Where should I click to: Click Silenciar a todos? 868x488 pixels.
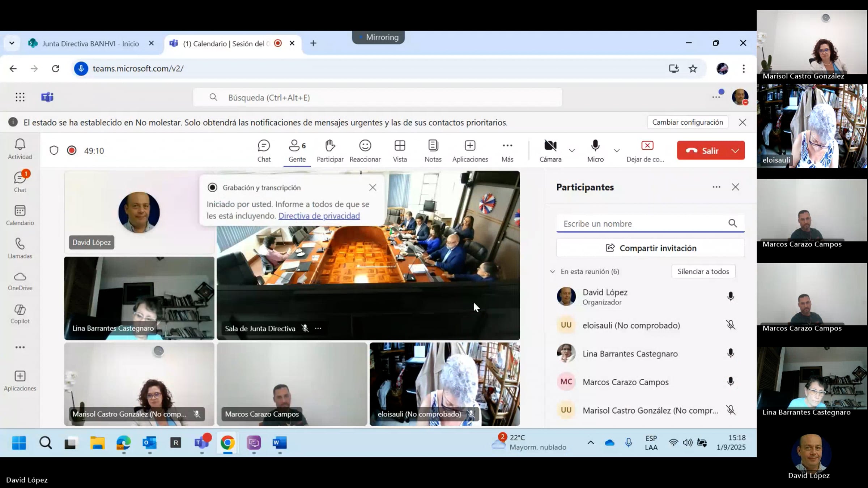coord(703,271)
